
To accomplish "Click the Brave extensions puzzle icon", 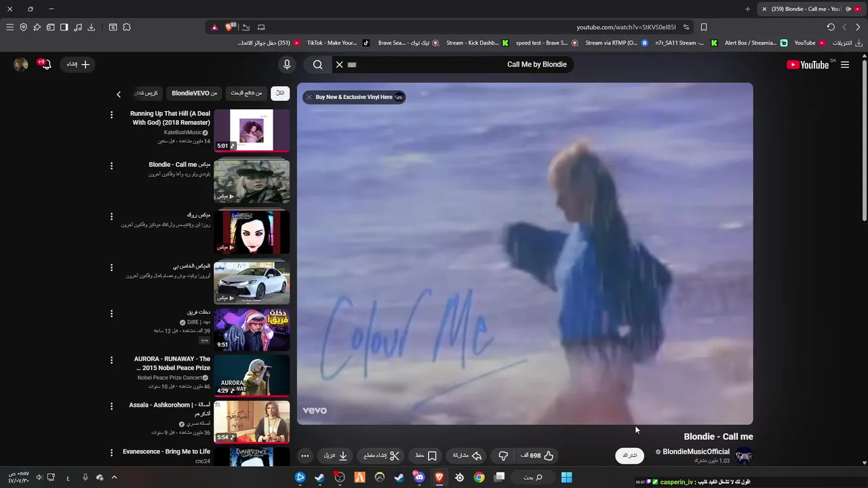I will (127, 27).
